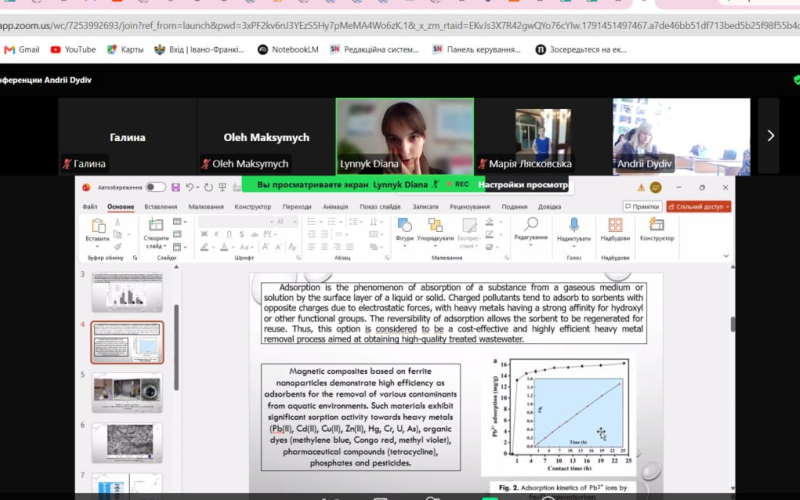Open the Фігури shapes gallery icon
This screenshot has height=500, width=800.
click(x=405, y=225)
